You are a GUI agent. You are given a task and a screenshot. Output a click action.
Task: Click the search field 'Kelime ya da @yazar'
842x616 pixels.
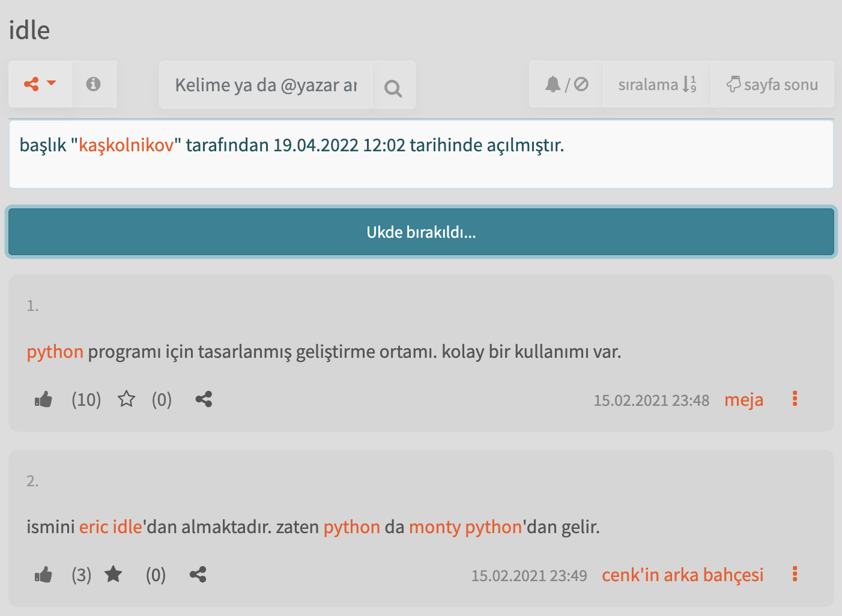[265, 85]
